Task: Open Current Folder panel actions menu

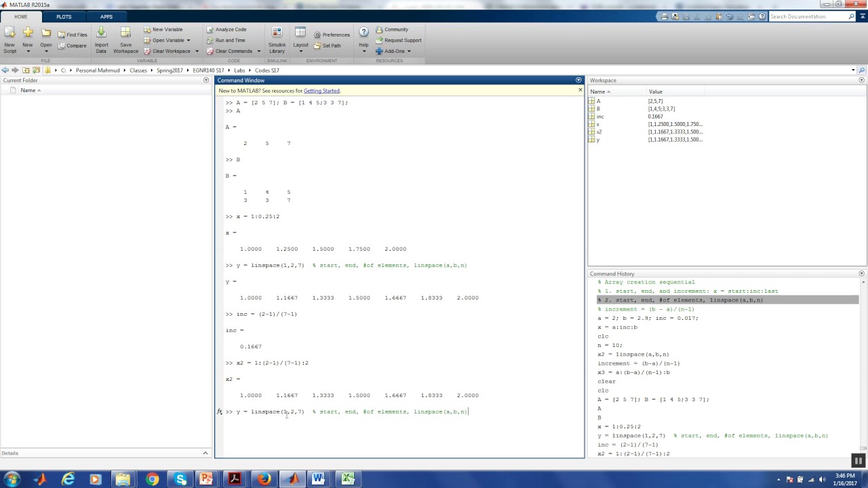Action: click(x=206, y=80)
